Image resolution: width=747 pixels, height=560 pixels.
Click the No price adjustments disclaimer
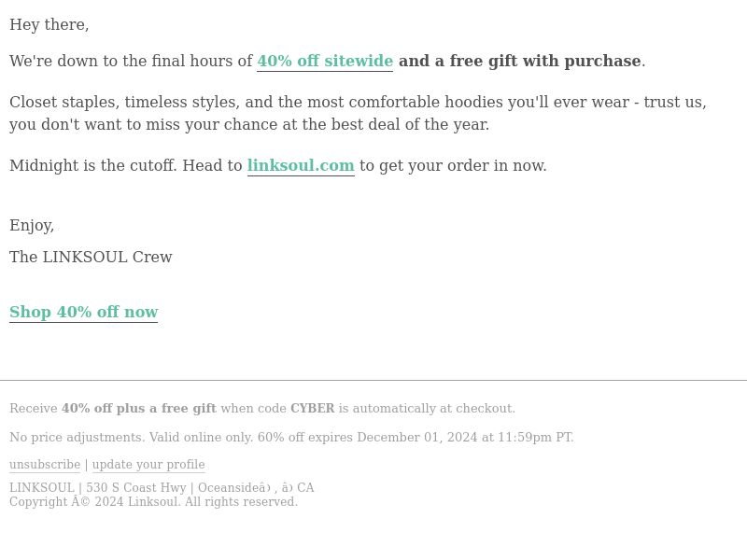click(x=291, y=437)
